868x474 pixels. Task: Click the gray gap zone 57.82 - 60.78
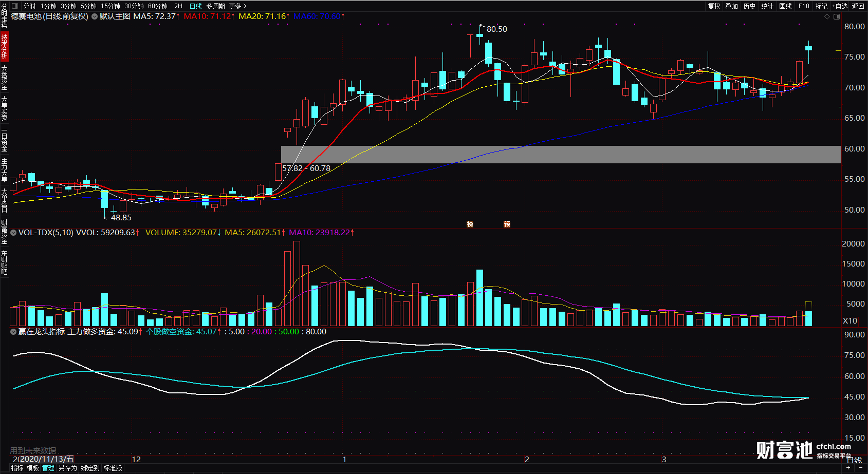click(x=561, y=155)
